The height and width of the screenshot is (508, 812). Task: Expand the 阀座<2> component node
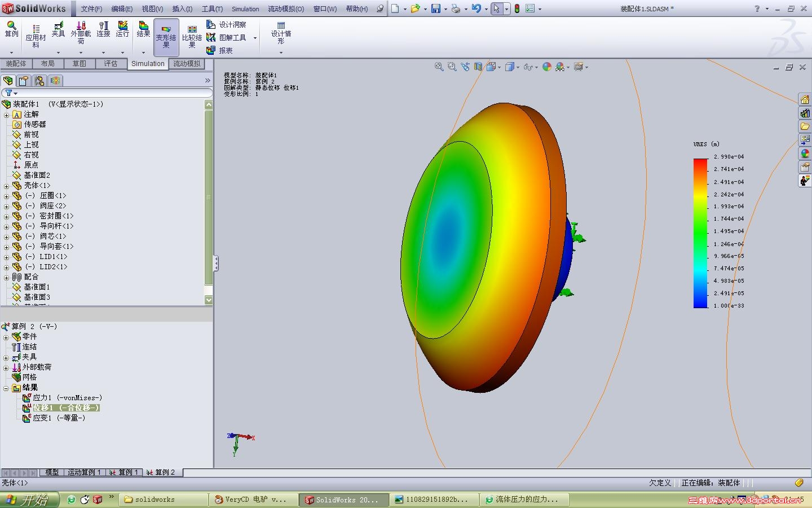(x=7, y=206)
